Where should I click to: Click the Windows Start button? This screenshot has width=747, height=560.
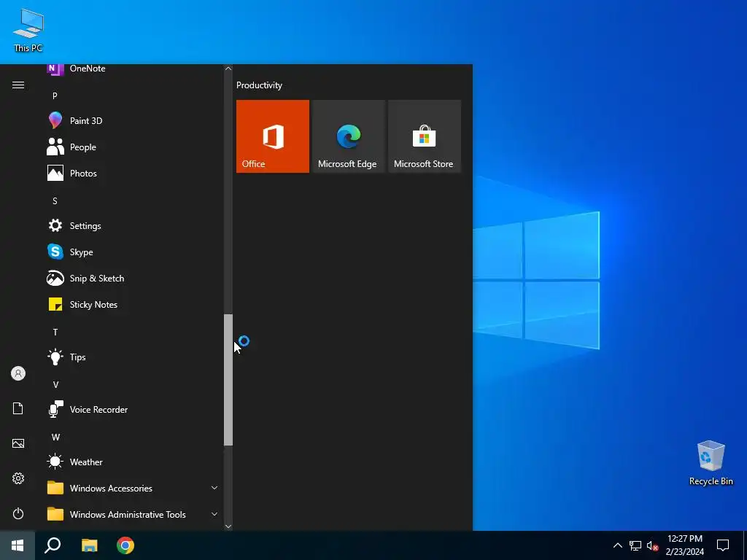18,545
